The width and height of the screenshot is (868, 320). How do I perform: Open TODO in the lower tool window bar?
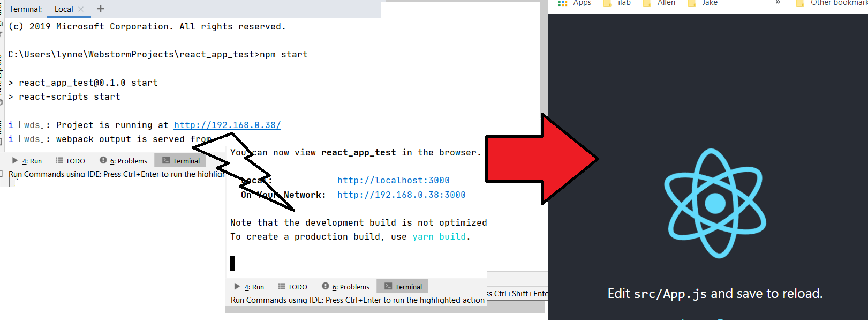293,287
